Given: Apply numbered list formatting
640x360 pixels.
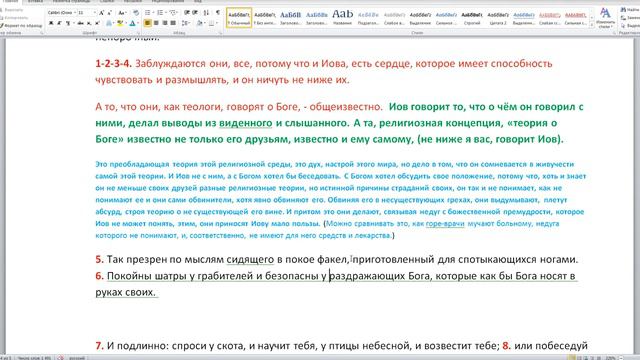Looking at the screenshot, I should pos(161,13).
